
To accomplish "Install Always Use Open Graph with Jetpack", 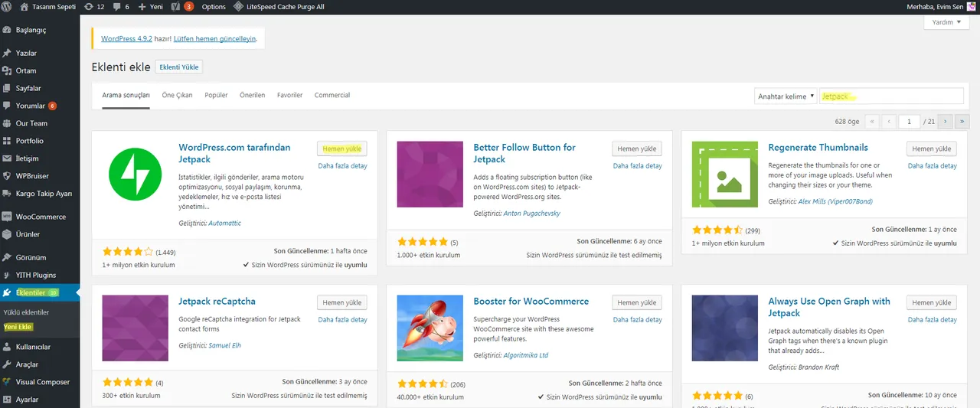I will click(932, 302).
